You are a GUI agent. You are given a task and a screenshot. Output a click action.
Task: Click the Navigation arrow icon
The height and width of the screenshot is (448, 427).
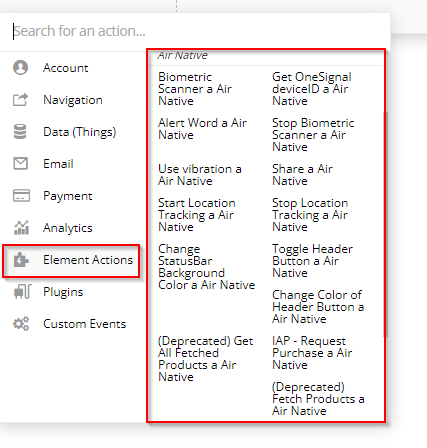[20, 100]
